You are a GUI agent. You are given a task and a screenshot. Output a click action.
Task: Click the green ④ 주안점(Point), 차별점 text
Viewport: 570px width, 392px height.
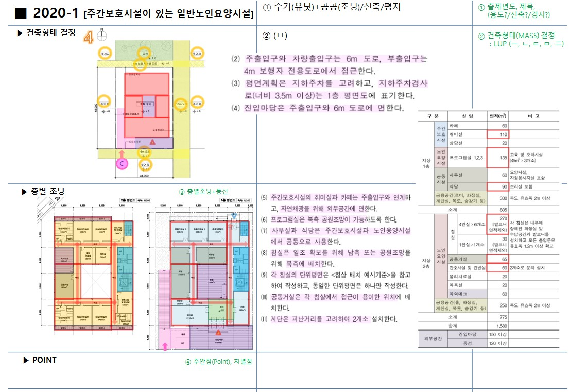[218, 361]
